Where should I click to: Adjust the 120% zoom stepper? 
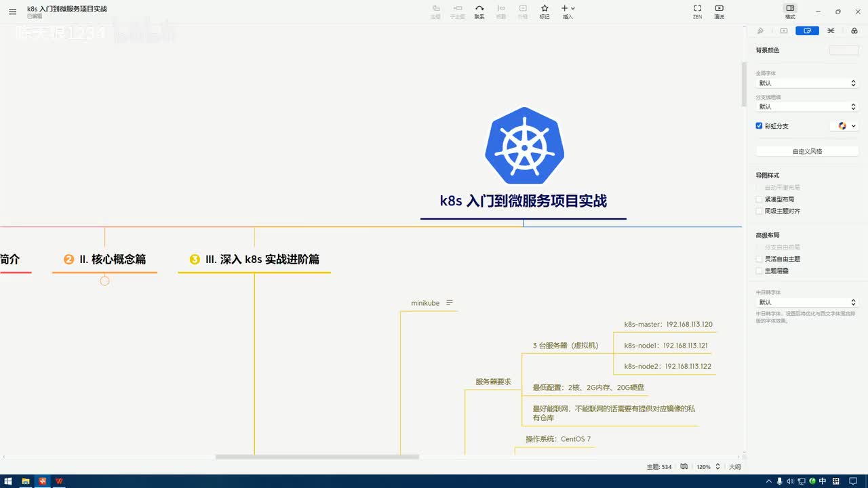(719, 467)
